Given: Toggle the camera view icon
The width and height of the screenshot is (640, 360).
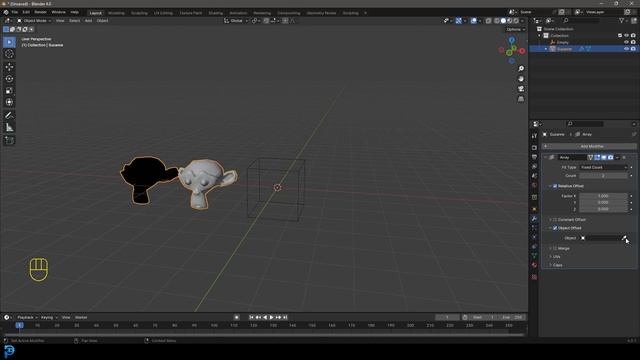Looking at the screenshot, I should [x=521, y=89].
